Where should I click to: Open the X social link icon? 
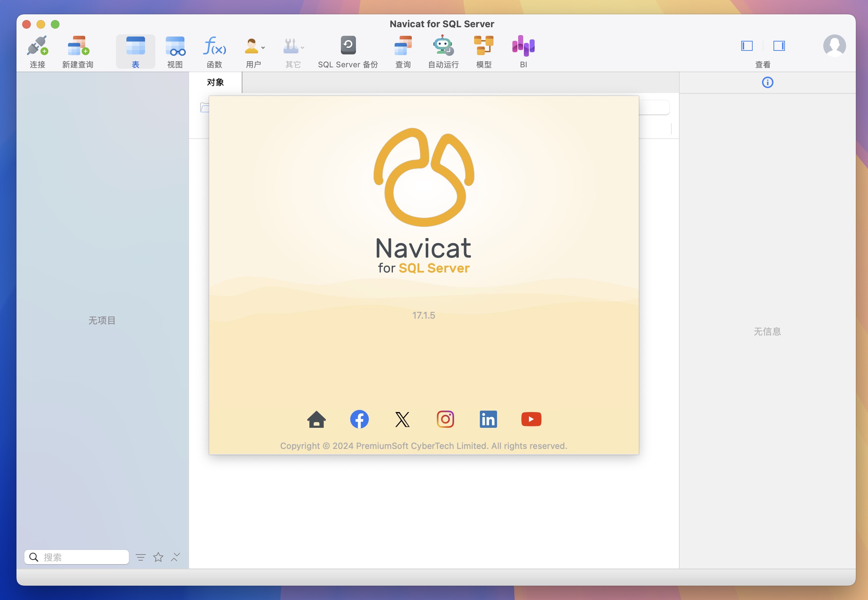[402, 419]
